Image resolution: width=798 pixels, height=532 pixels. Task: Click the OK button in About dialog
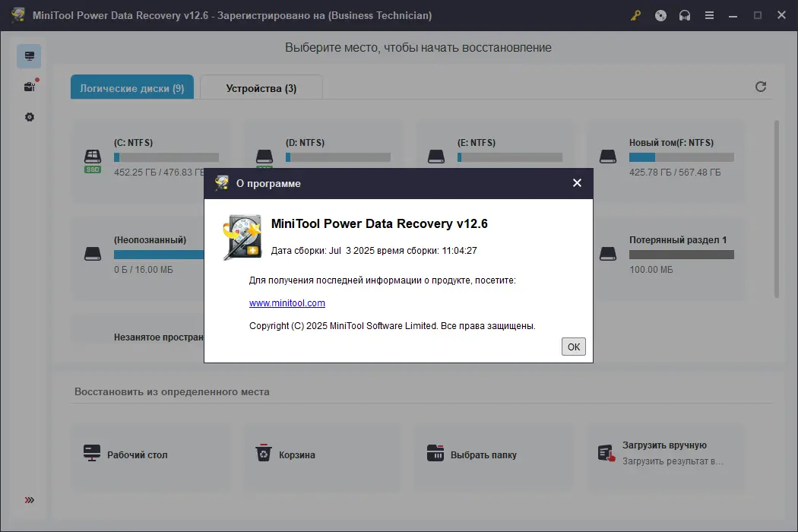click(x=574, y=347)
